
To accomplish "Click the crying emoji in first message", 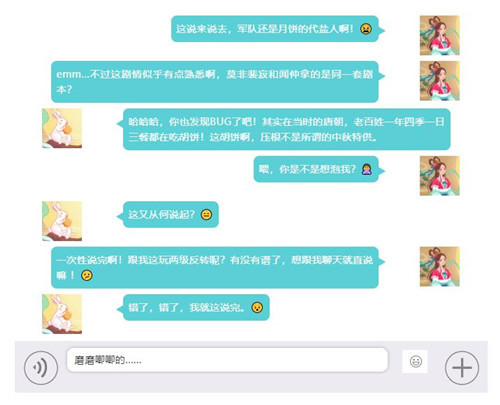I will coord(366,29).
